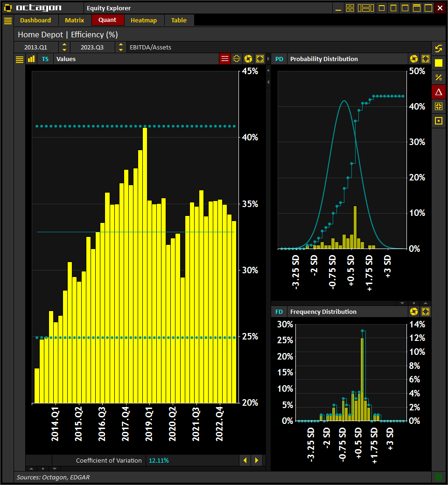Viewport: 448px width, 485px height.
Task: Click the up triangle above Frequency Distribution
Action: (426, 303)
